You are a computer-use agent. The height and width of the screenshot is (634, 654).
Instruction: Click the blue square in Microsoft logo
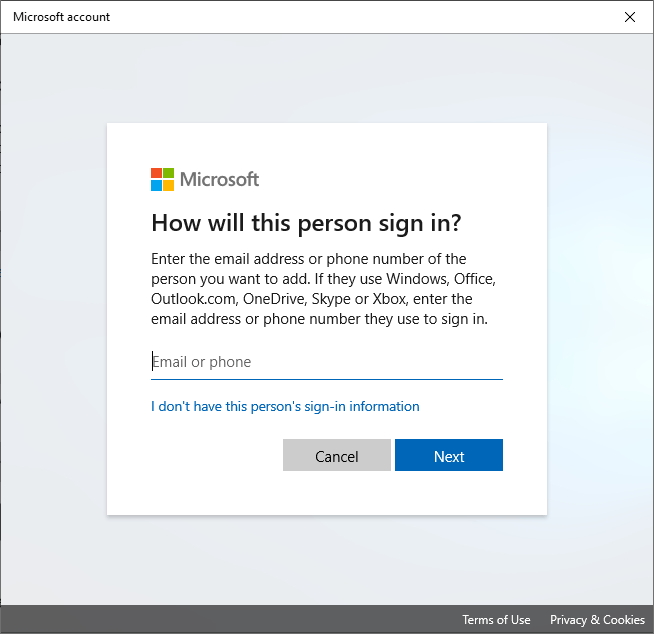tap(156, 186)
